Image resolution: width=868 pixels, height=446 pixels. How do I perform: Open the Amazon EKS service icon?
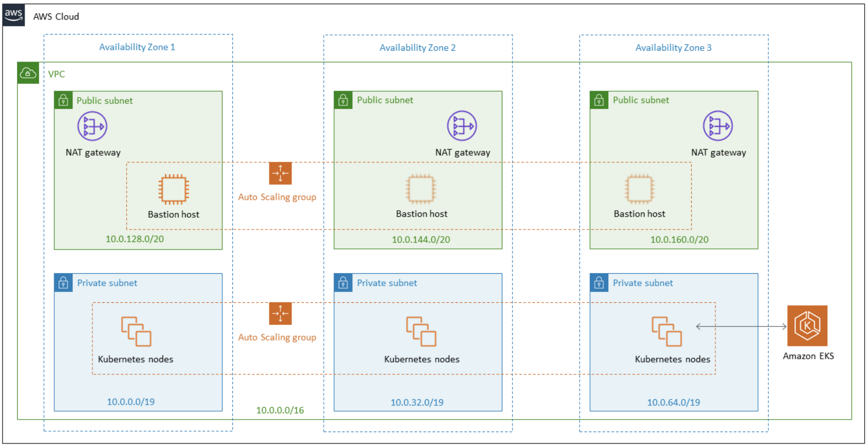point(808,325)
